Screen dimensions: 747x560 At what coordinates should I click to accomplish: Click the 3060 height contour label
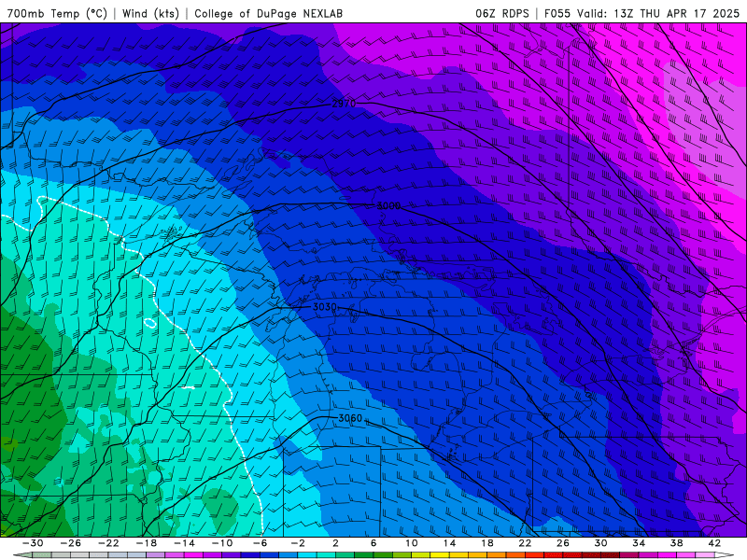click(350, 418)
